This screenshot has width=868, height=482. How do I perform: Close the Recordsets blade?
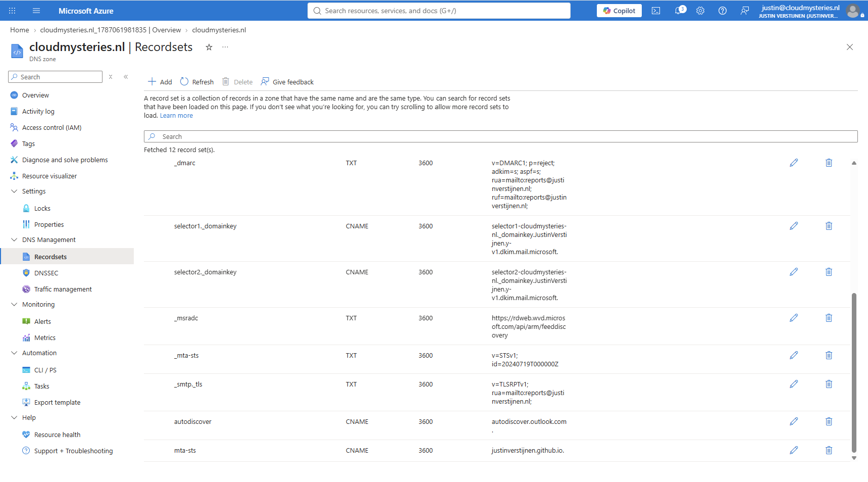tap(850, 47)
